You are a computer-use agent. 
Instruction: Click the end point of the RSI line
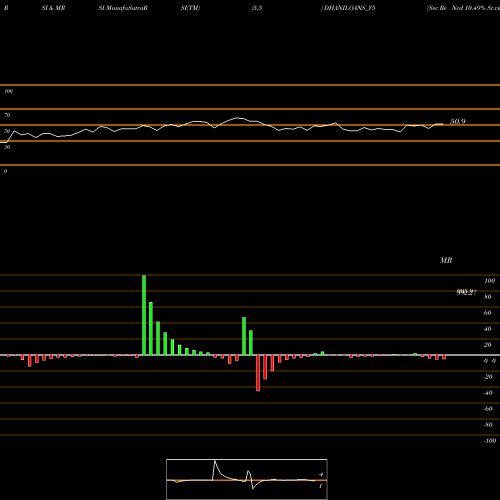tap(443, 124)
